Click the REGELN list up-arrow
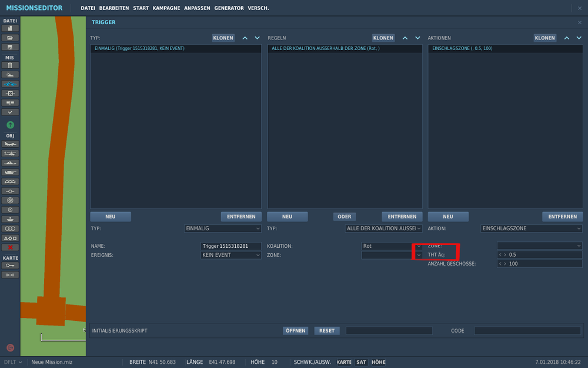 click(x=405, y=38)
